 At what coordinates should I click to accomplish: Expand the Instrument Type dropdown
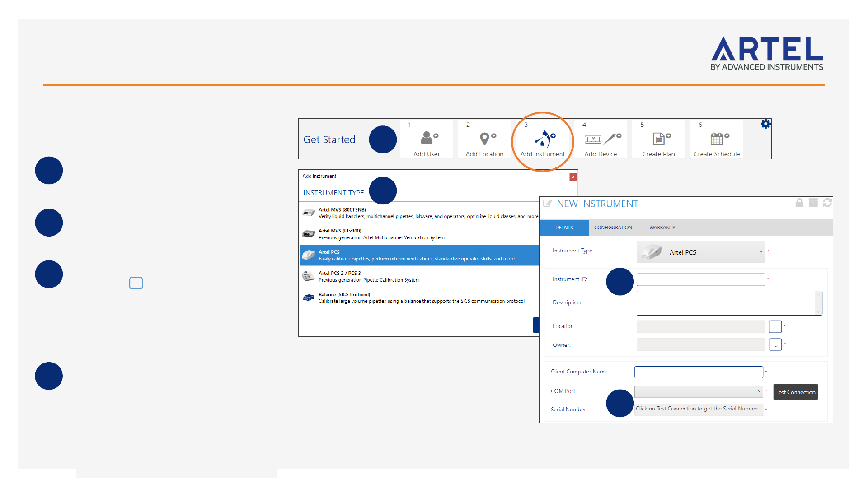[701, 252]
